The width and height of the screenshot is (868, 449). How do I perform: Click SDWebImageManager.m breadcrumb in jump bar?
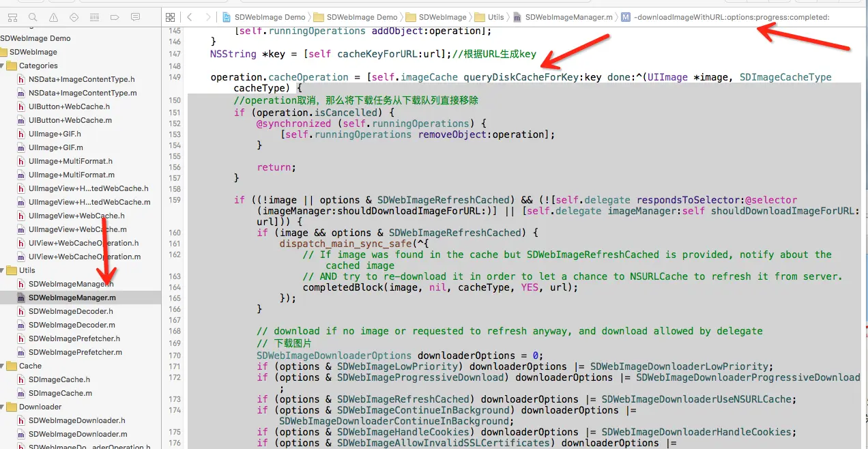[563, 17]
